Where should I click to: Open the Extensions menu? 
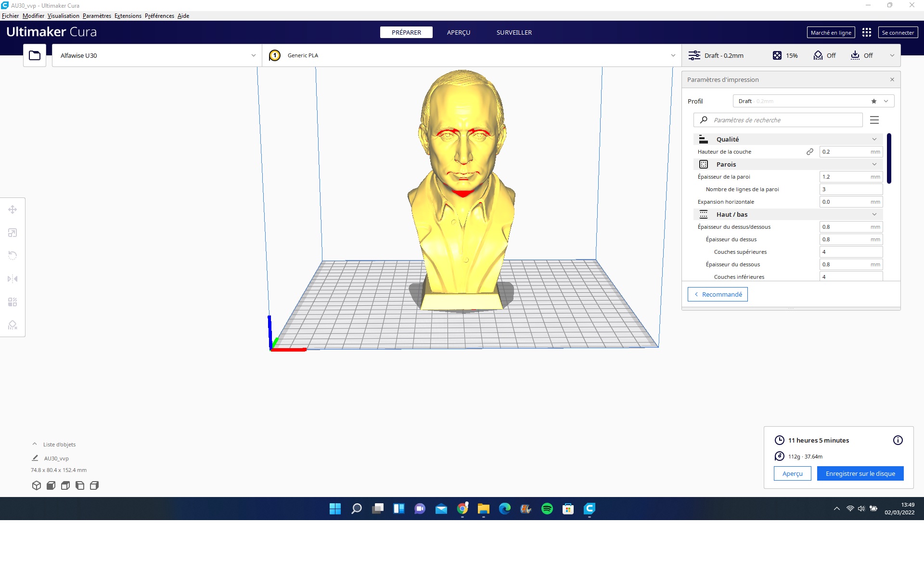click(x=128, y=16)
